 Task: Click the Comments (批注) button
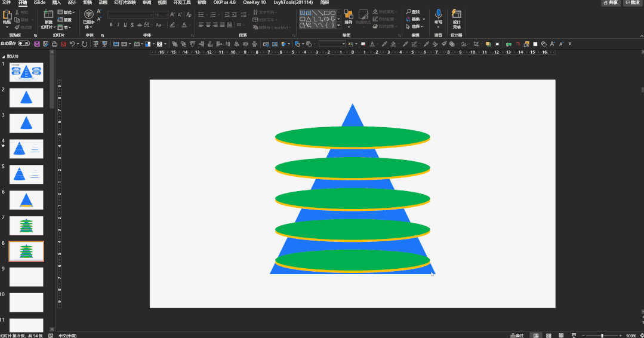point(631,3)
